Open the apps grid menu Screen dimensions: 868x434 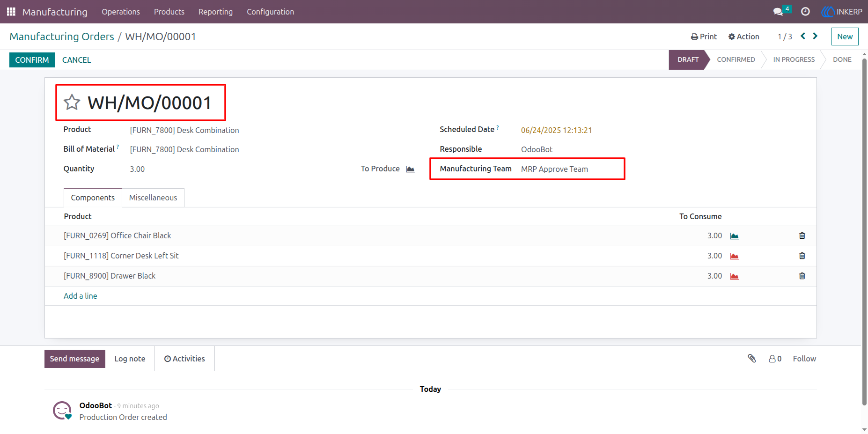(x=11, y=12)
